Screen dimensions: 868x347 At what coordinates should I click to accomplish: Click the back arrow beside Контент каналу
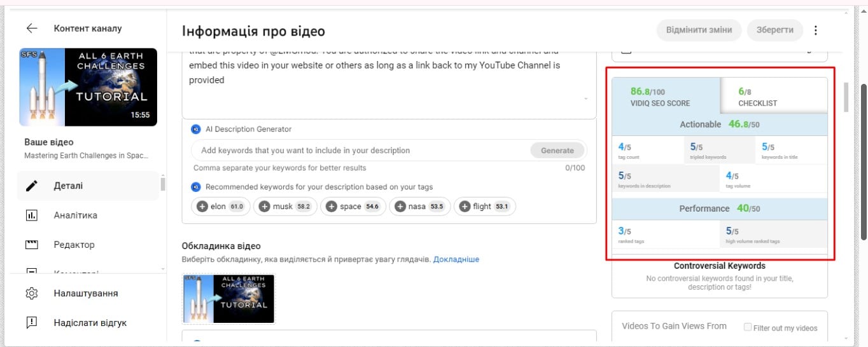pos(32,29)
